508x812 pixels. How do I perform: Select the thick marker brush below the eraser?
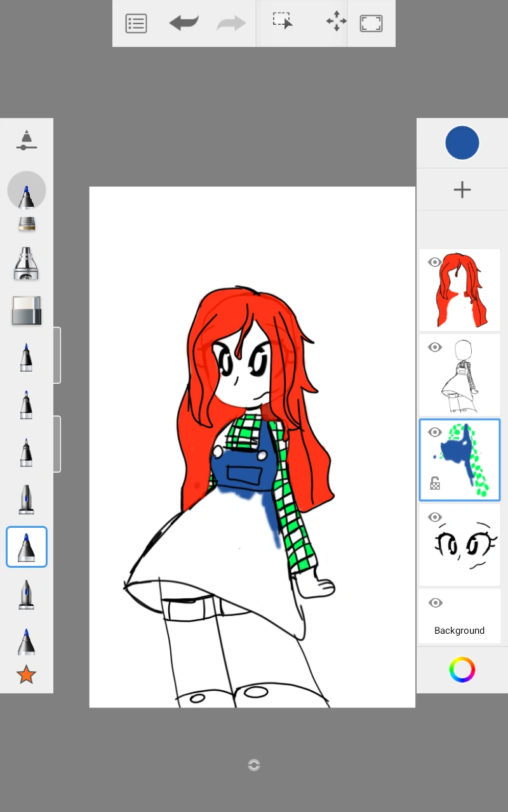26,356
